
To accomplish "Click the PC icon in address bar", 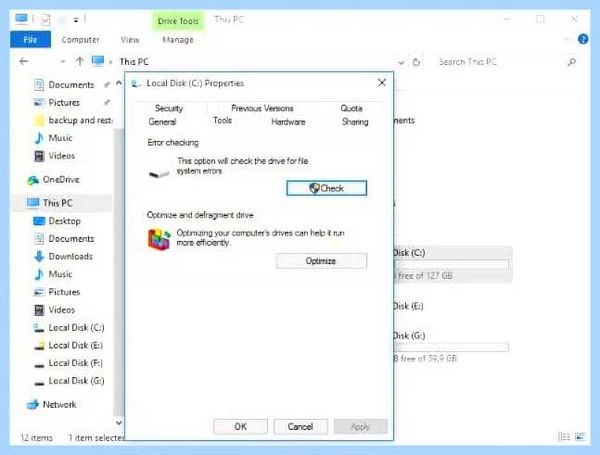I will click(x=98, y=61).
